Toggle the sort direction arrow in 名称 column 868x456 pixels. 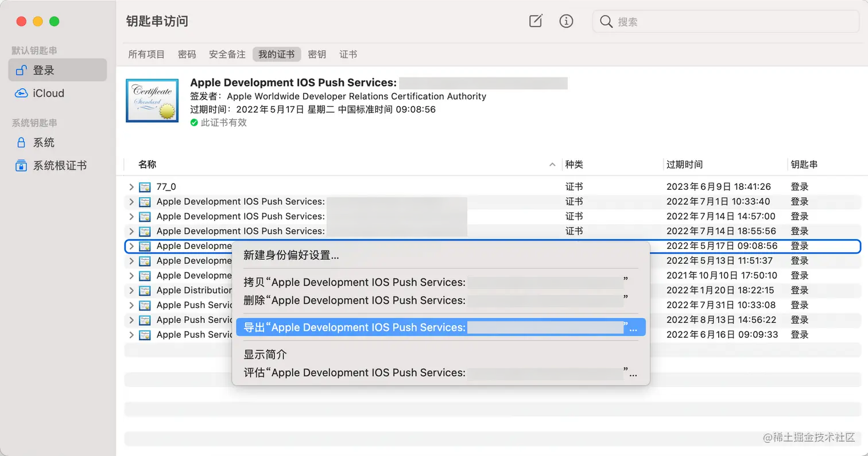552,165
